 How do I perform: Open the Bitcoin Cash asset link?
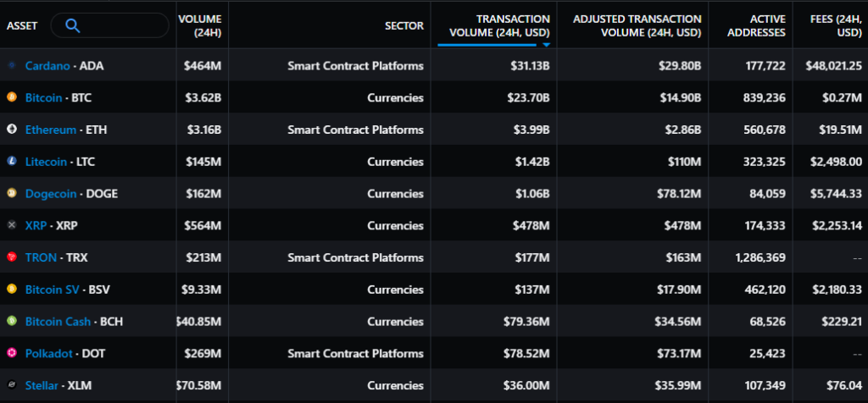click(x=58, y=322)
